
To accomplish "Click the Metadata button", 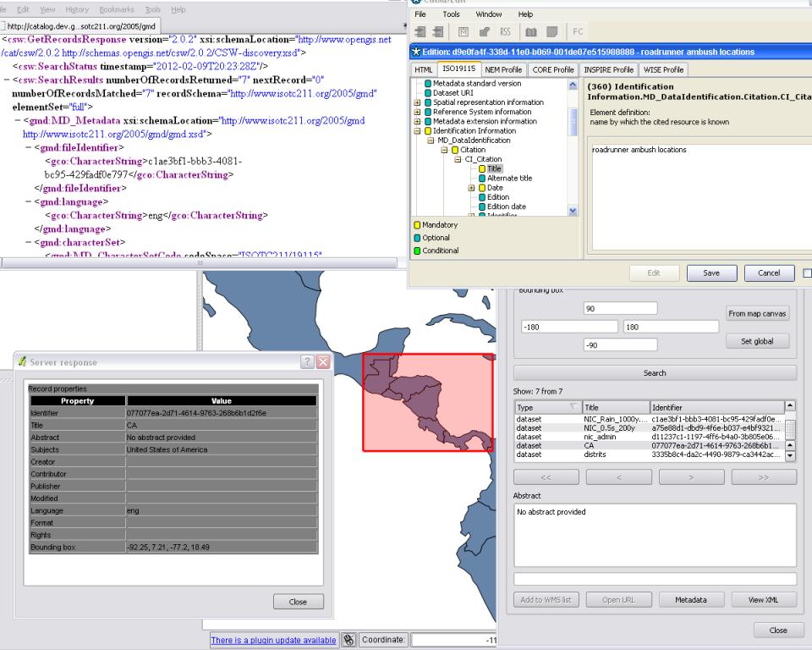I will (x=691, y=600).
